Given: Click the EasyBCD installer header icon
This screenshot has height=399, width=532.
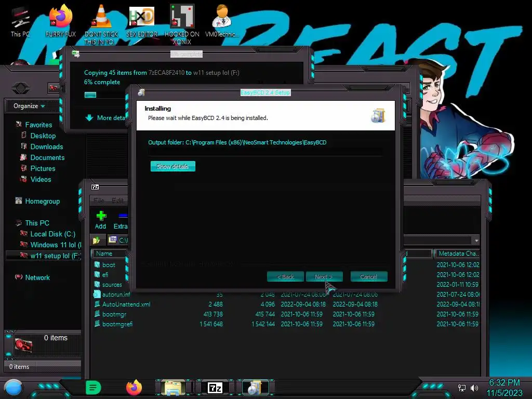Looking at the screenshot, I should click(x=378, y=115).
